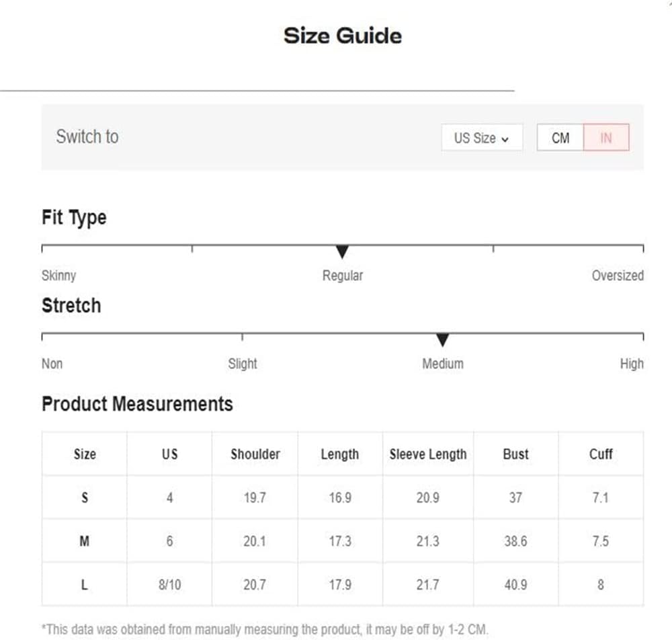
Task: Click the High stretch label
Action: [x=632, y=364]
